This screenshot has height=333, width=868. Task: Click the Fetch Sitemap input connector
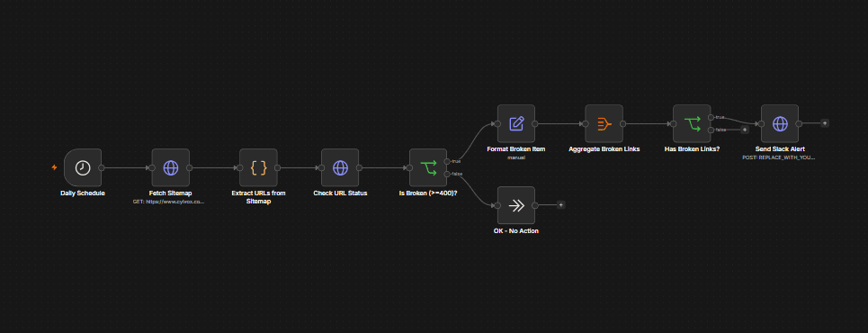point(152,167)
